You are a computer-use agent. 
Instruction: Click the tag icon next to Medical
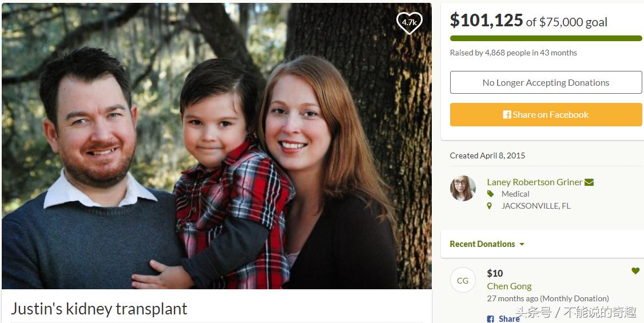tap(490, 194)
